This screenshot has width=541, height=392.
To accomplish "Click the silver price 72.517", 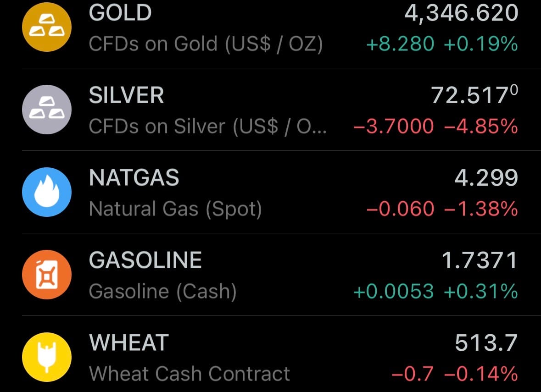I will (x=474, y=96).
